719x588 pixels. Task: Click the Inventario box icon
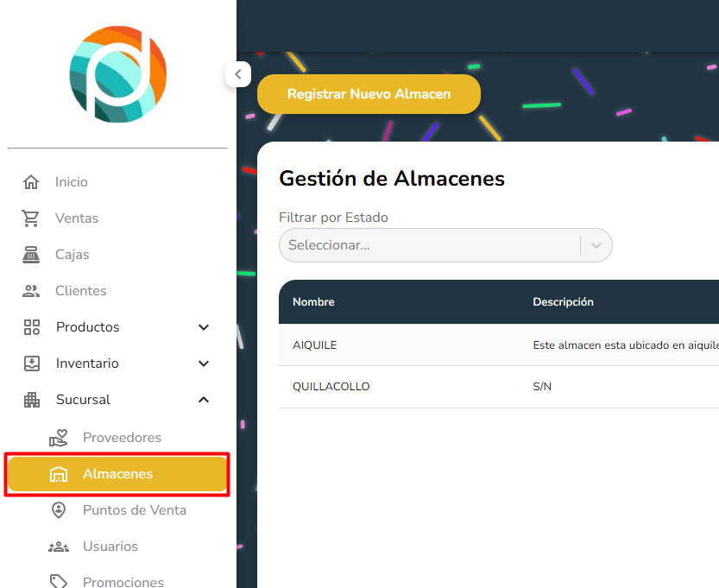[32, 364]
